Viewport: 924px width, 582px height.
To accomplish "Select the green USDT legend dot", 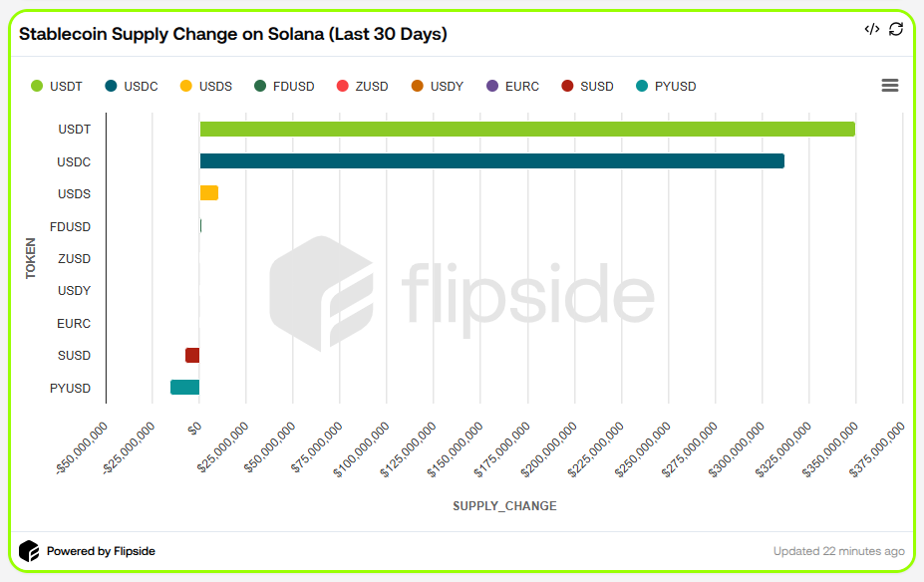I will pyautogui.click(x=37, y=86).
